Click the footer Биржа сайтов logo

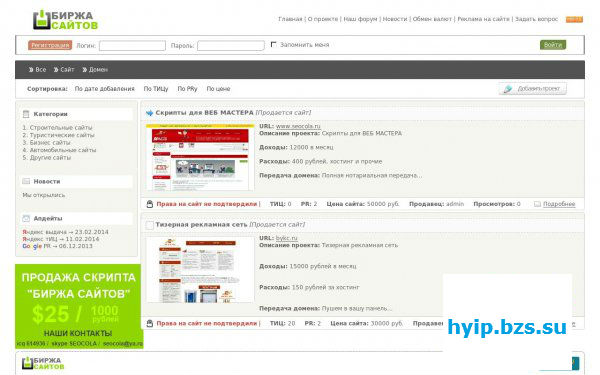point(43,364)
